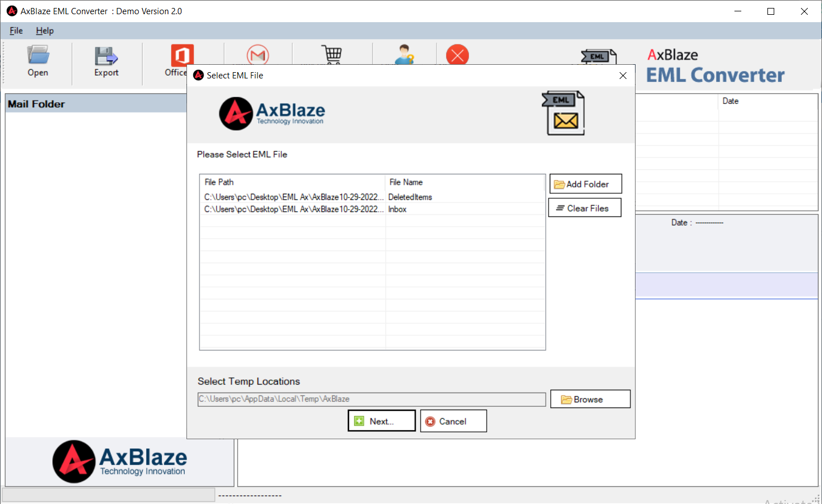Click the user activation toolbar icon
The height and width of the screenshot is (504, 822).
coord(404,55)
